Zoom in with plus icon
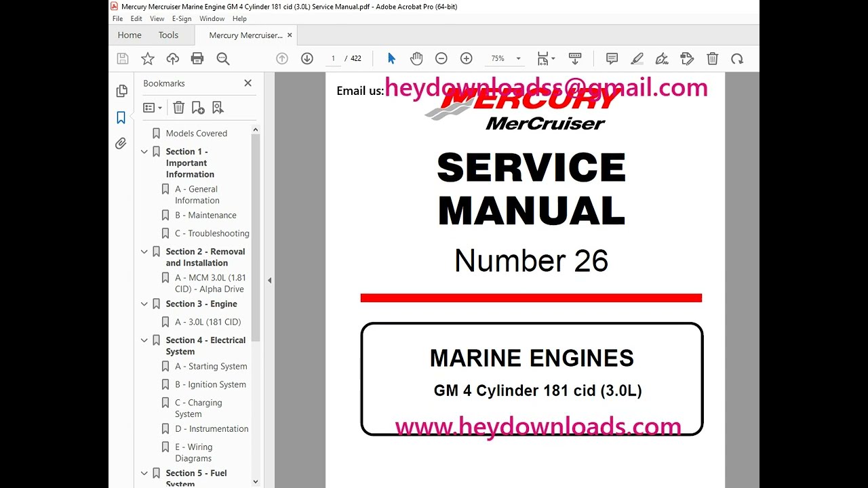The height and width of the screenshot is (488, 868). 466,59
